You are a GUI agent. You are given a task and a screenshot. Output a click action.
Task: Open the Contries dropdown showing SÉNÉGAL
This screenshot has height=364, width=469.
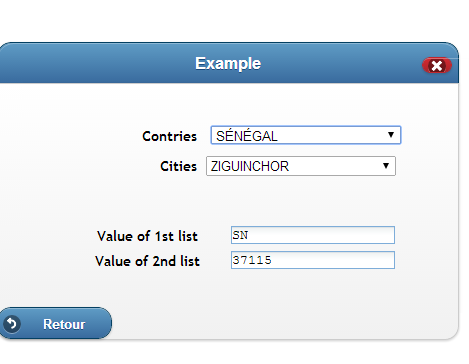306,135
